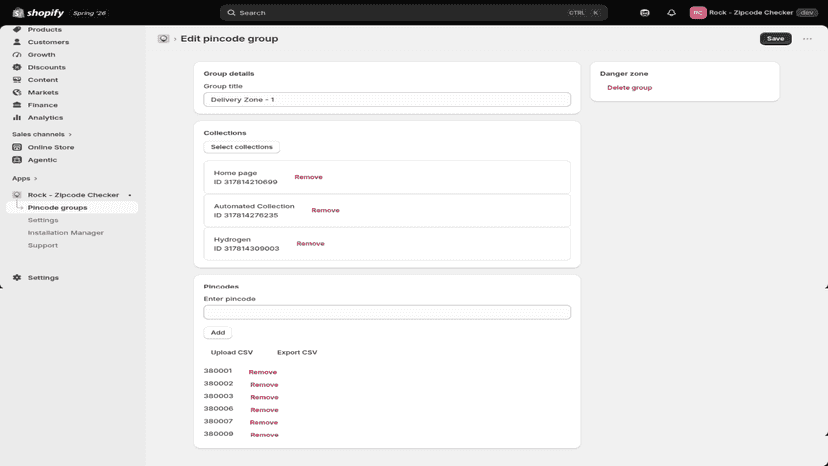Open the app Settings subpage
Screen dimensions: 828x466
pos(43,220)
